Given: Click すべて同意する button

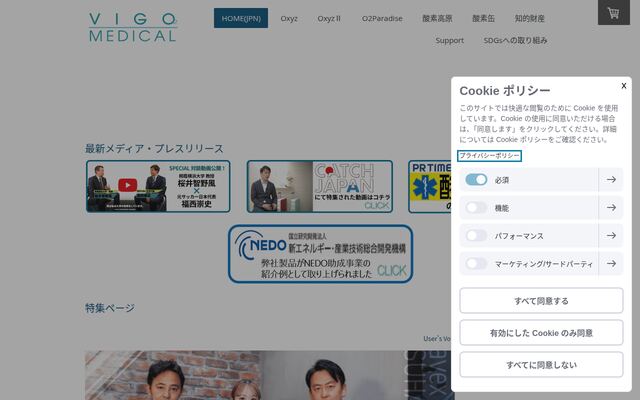Looking at the screenshot, I should click(x=541, y=301).
